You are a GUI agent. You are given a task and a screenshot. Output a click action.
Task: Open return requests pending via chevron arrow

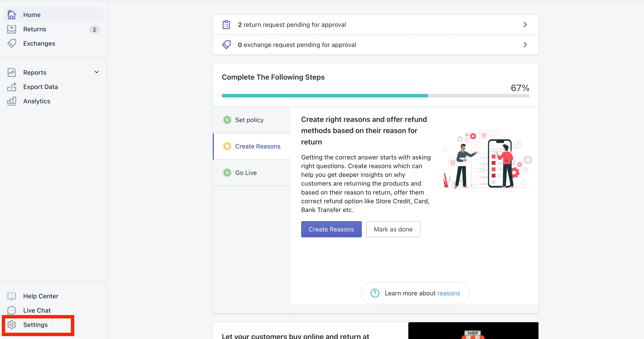(x=525, y=25)
